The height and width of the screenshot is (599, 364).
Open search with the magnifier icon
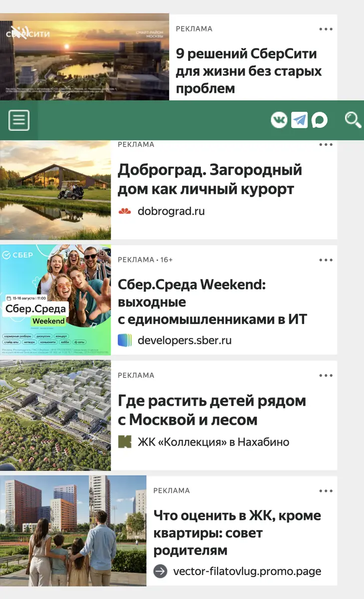click(353, 120)
